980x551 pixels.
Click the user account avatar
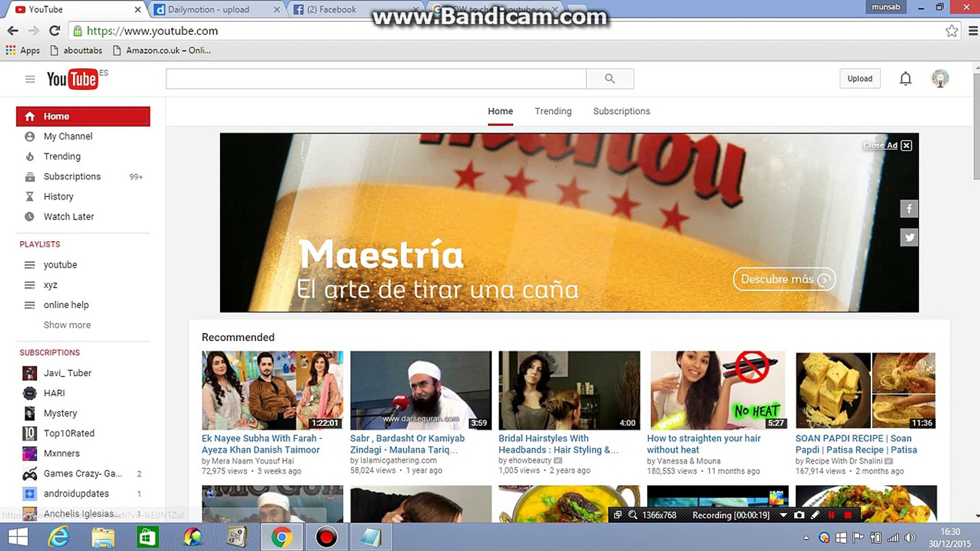pyautogui.click(x=940, y=79)
